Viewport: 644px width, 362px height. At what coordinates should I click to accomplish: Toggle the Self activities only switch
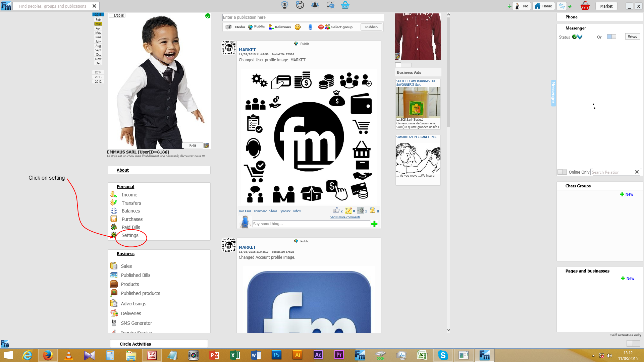click(x=633, y=343)
